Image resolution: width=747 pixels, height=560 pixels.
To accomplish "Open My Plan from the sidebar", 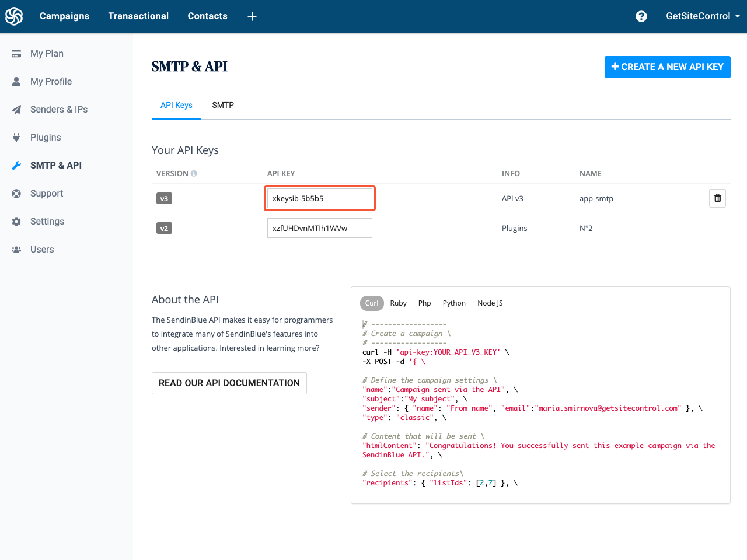I will pyautogui.click(x=47, y=54).
